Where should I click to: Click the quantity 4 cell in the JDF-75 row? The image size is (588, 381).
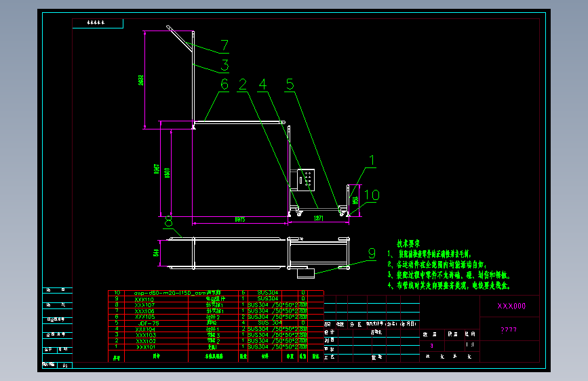[x=243, y=323]
